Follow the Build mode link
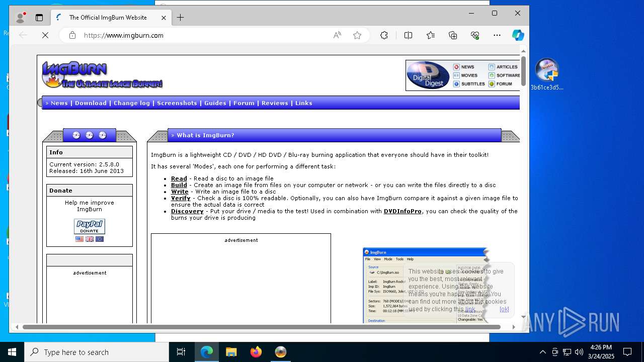 point(179,185)
